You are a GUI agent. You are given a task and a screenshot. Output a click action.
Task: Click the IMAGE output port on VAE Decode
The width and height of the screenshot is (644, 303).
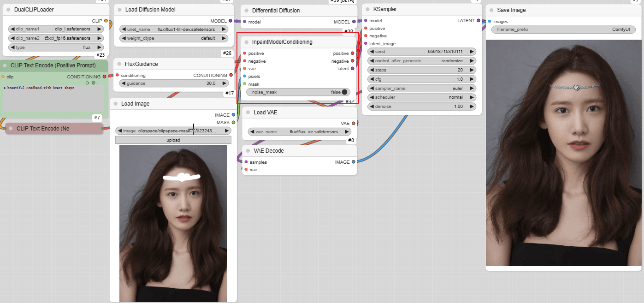[354, 162]
